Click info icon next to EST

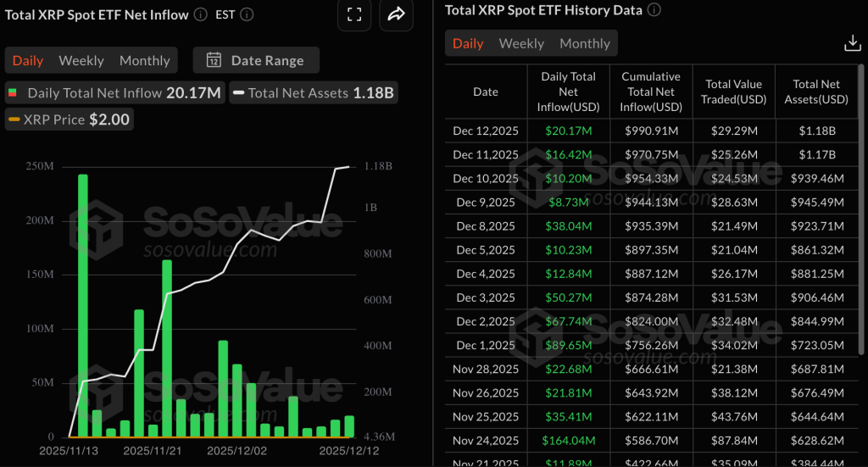pos(246,14)
